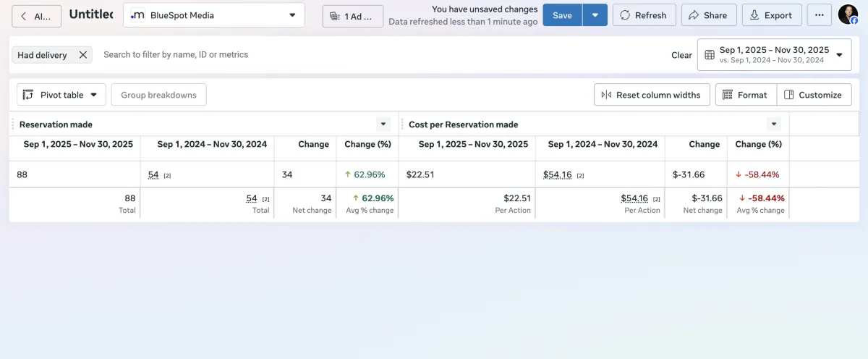This screenshot has height=359, width=868.
Task: Open the 1 Ad accounts selector
Action: 353,16
